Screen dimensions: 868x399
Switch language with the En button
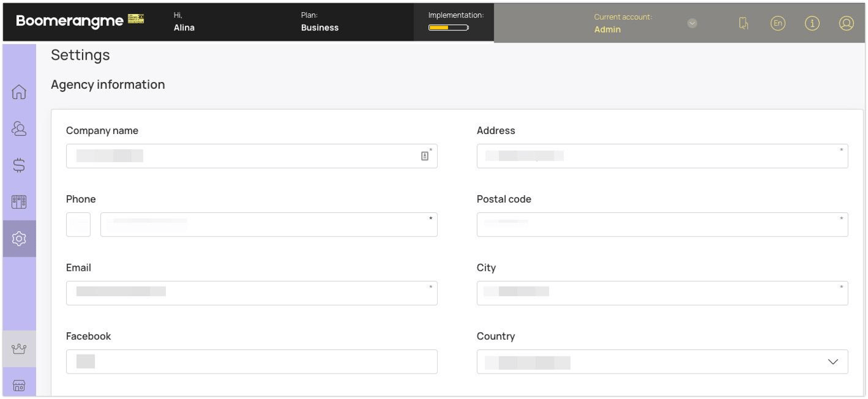click(x=778, y=24)
